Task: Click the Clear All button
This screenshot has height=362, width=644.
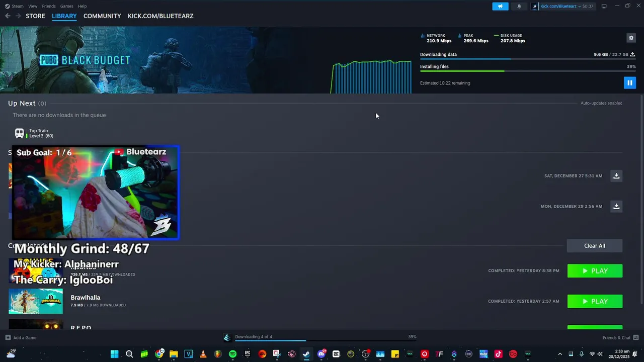Action: click(x=595, y=246)
